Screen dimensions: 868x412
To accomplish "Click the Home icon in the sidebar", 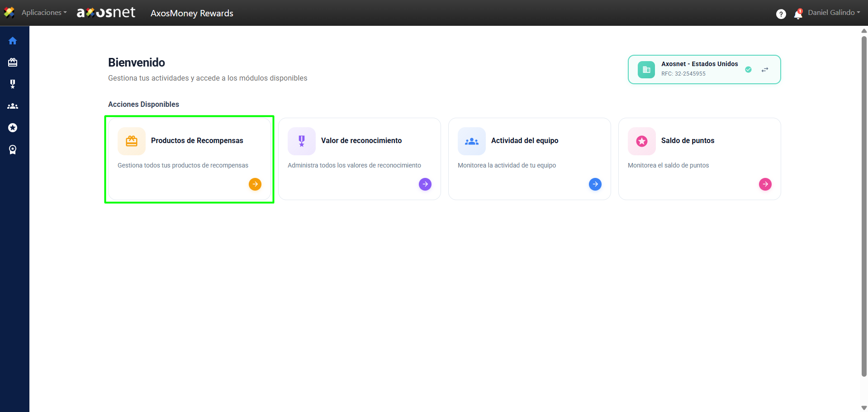I will (13, 41).
